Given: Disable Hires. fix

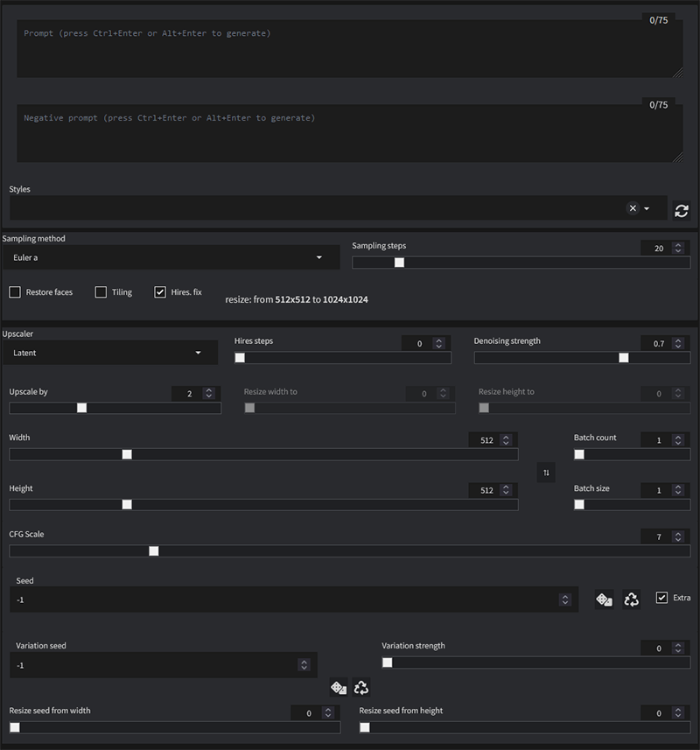Looking at the screenshot, I should pyautogui.click(x=159, y=291).
